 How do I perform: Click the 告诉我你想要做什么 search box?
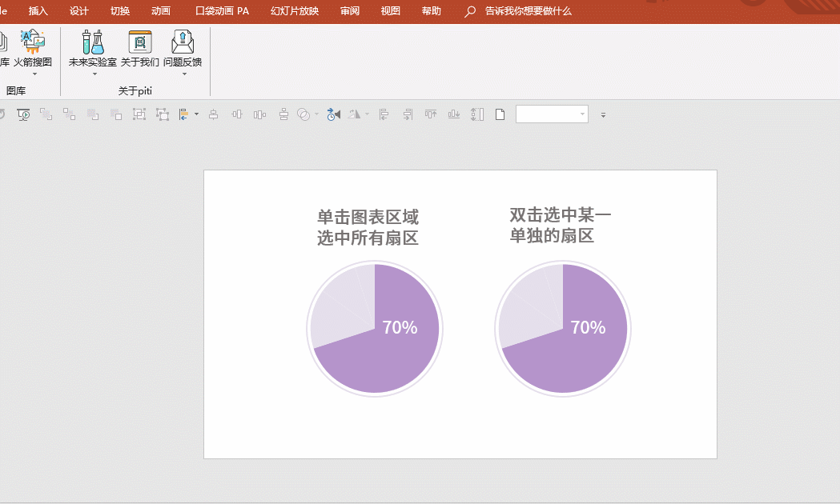point(529,10)
